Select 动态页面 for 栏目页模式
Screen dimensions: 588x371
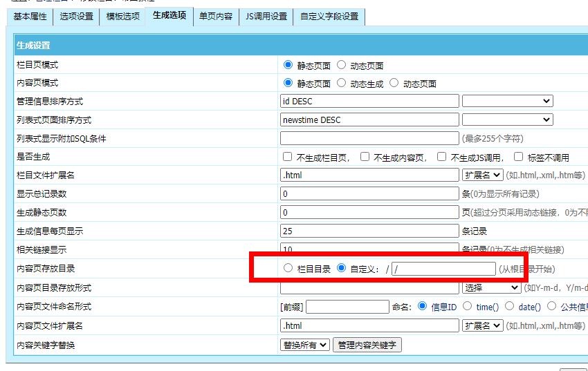pos(342,65)
